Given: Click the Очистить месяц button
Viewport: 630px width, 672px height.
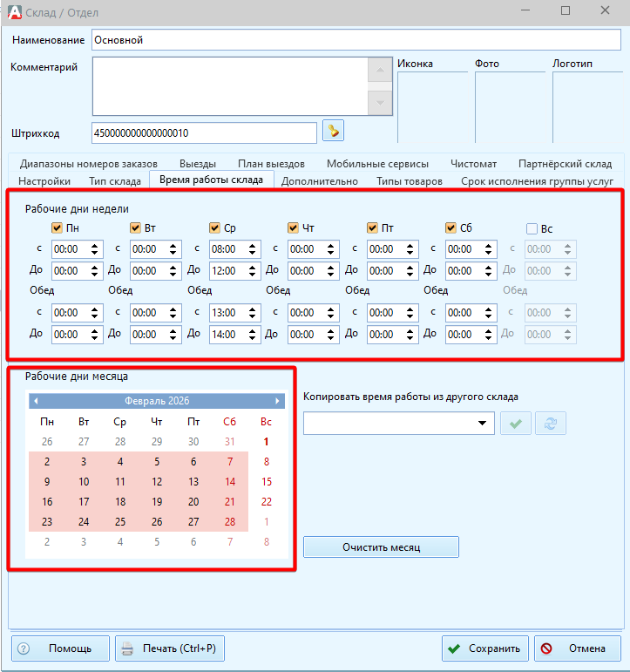Looking at the screenshot, I should pos(381,547).
